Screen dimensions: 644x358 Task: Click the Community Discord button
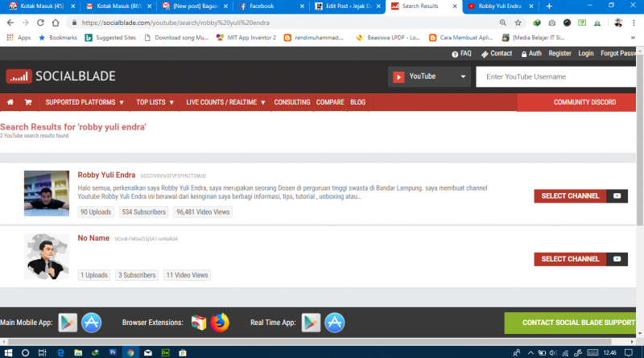[576, 102]
